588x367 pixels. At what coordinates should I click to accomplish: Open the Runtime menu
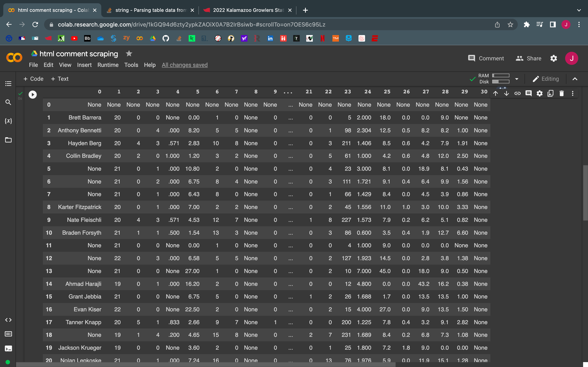[x=108, y=65]
